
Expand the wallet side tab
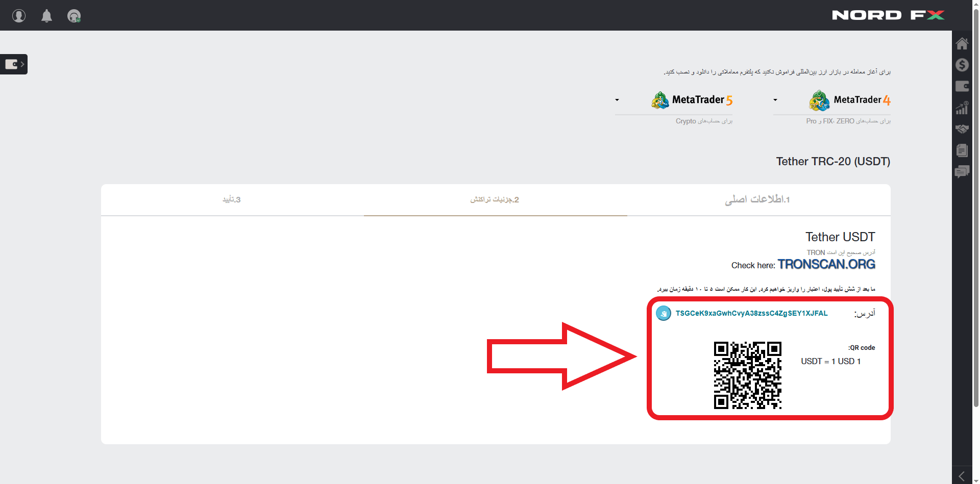tap(14, 64)
